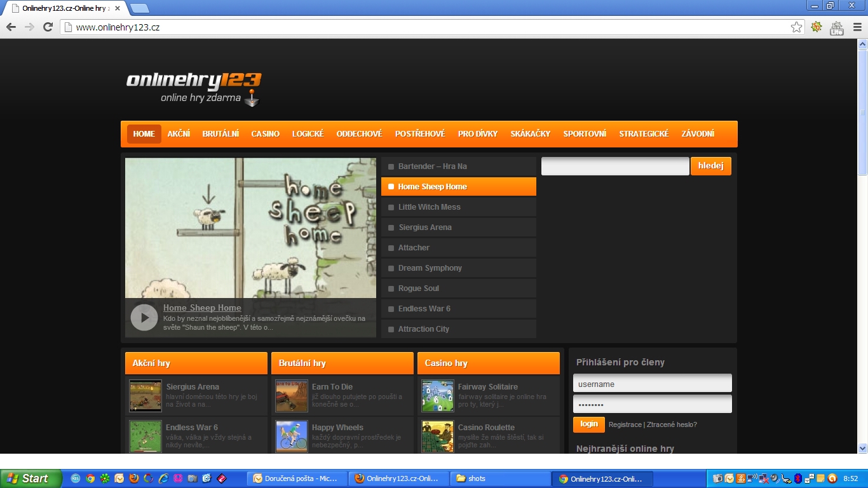The width and height of the screenshot is (868, 488).
Task: Click the hledej search button
Action: coord(711,166)
